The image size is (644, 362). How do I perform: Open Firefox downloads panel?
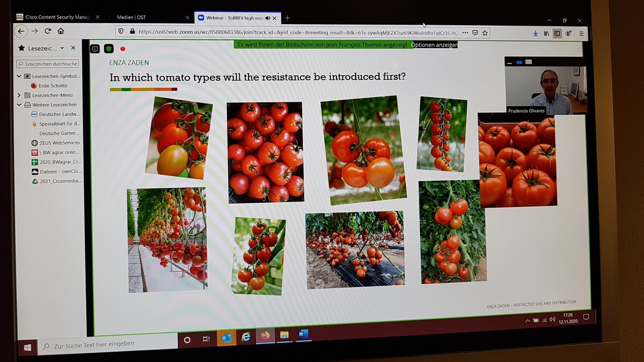[536, 33]
